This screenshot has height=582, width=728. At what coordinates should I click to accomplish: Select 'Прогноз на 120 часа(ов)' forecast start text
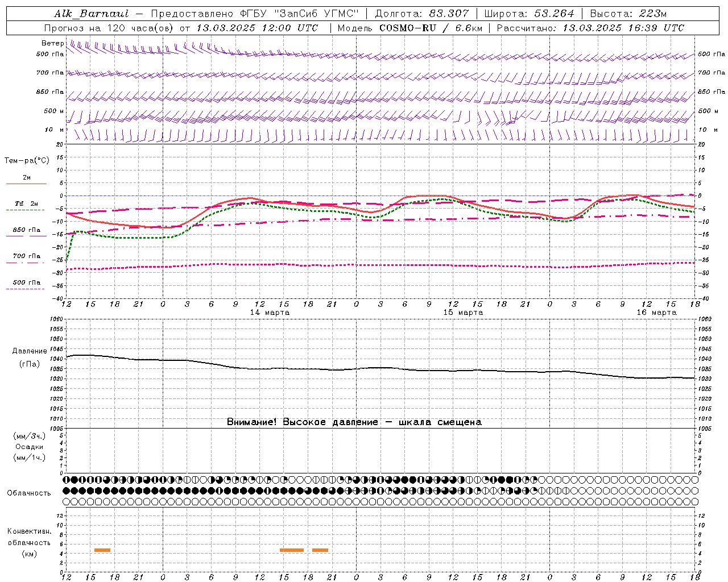pyautogui.click(x=110, y=28)
